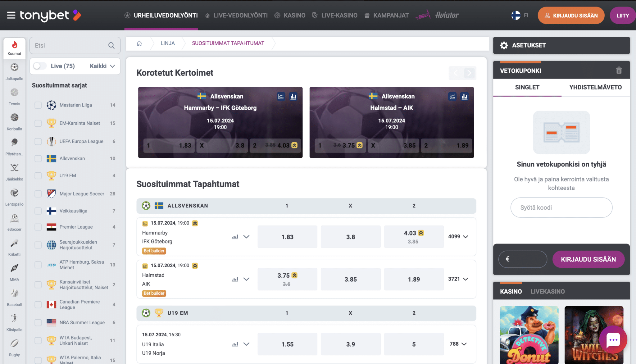Click the euro stake amount field
This screenshot has width=636, height=364.
pos(523,259)
